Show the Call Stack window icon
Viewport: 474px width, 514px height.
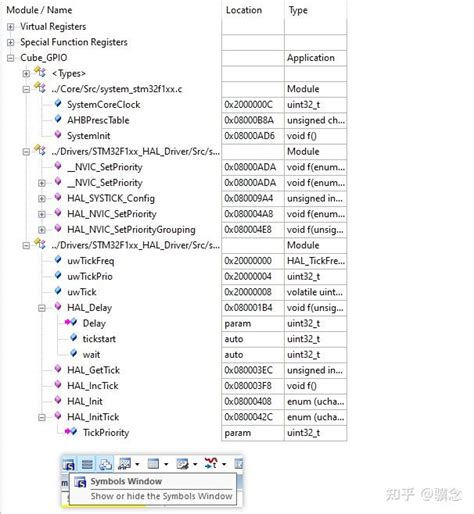pyautogui.click(x=105, y=464)
